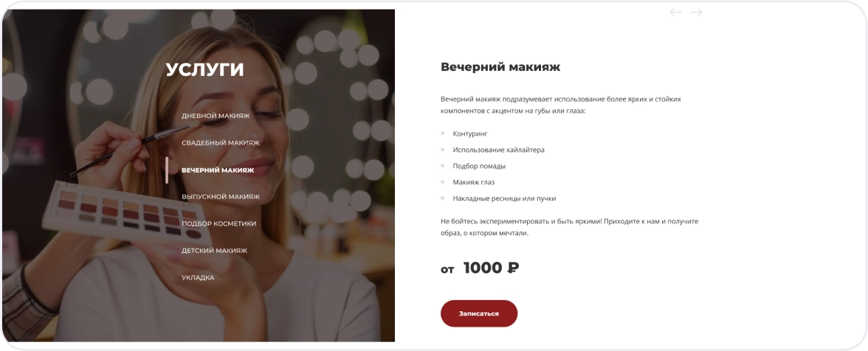Click the previous slide left arrow
The width and height of the screenshot is (868, 351).
675,12
